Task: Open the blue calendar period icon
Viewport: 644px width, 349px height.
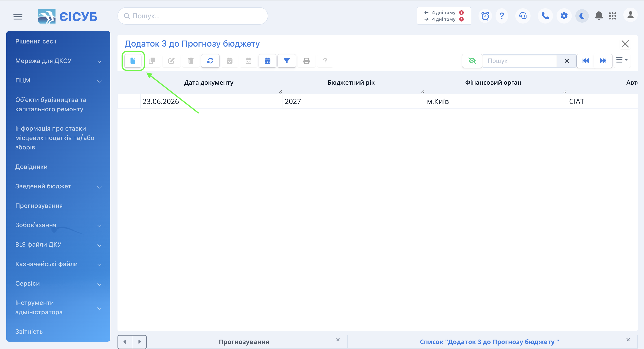Action: (267, 61)
